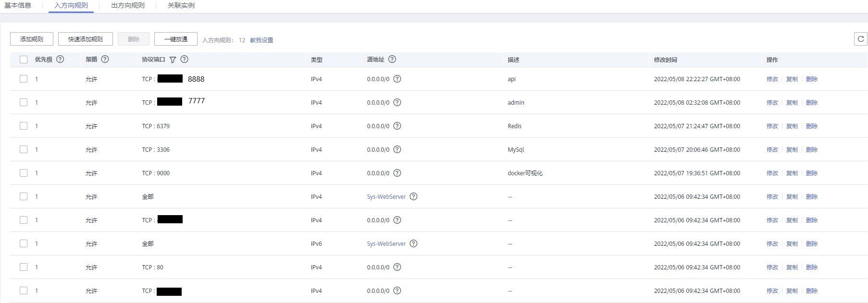Open the 教我设置 link
This screenshot has width=868, height=303.
[261, 40]
